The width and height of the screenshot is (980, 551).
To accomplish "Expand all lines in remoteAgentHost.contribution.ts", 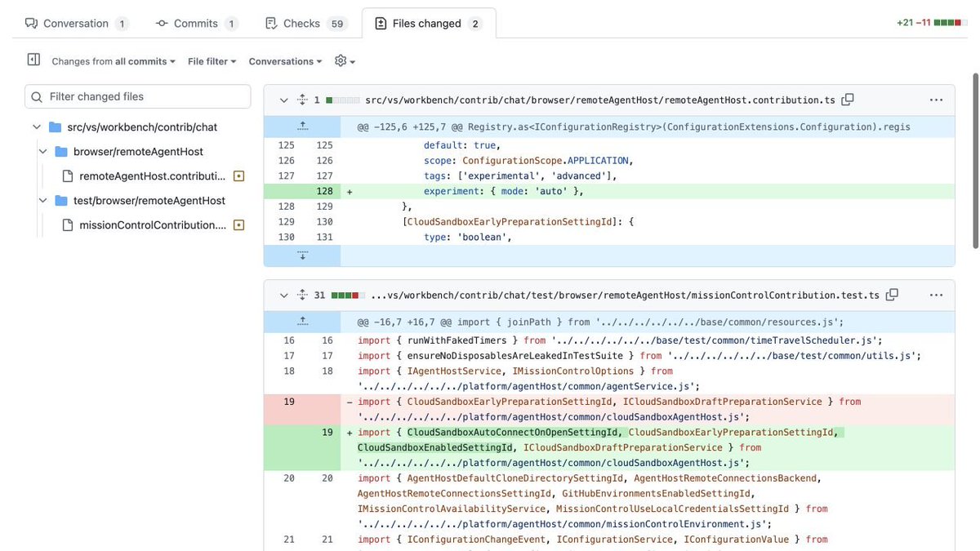I will coord(302,100).
